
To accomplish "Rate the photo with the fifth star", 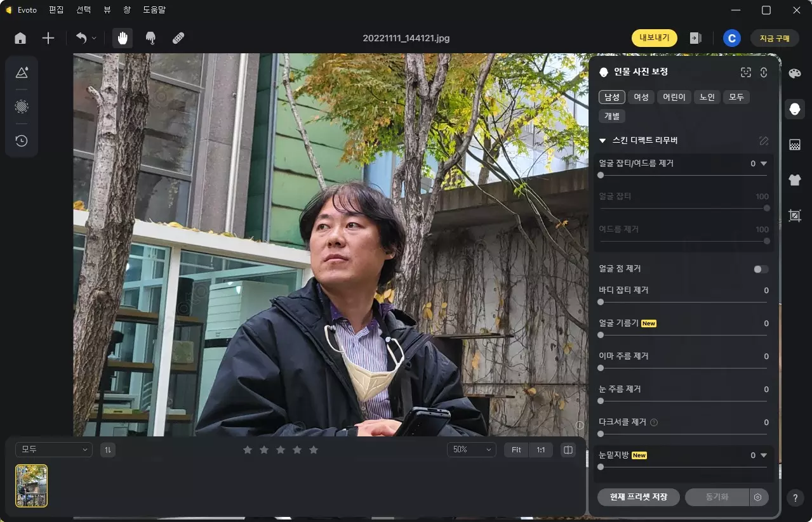I will click(314, 450).
